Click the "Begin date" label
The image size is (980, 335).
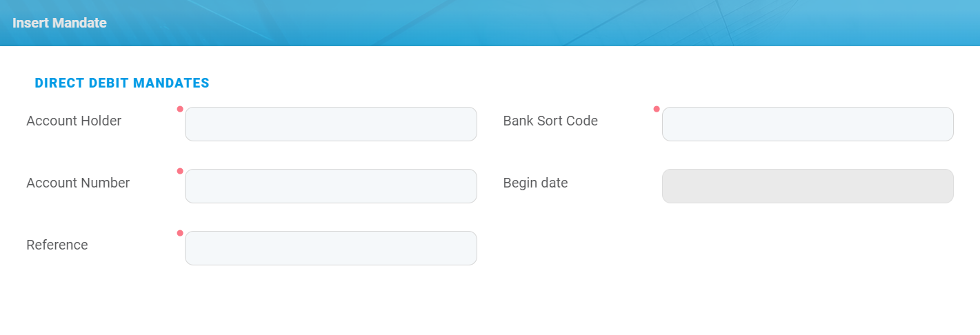click(x=535, y=183)
